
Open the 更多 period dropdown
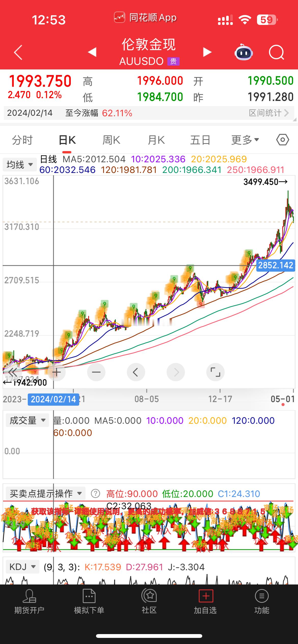pos(245,140)
